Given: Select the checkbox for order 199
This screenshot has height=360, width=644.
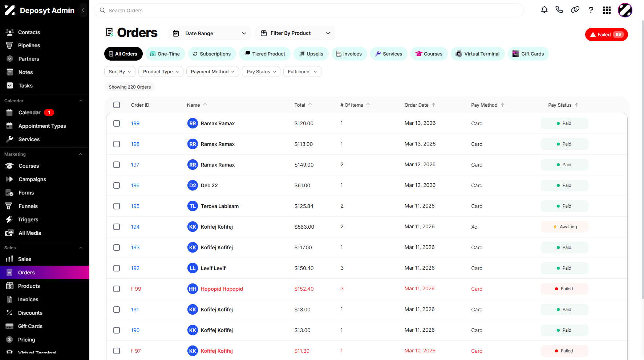Looking at the screenshot, I should click(117, 123).
